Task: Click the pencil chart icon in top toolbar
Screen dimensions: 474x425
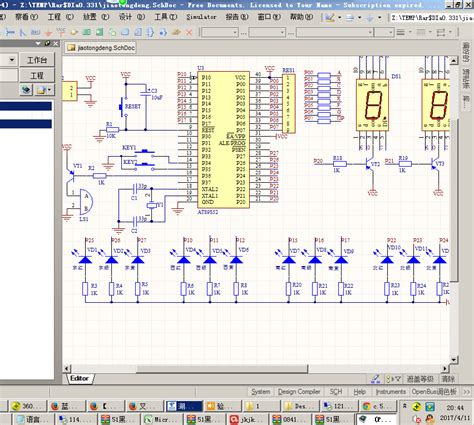Action: click(x=330, y=17)
